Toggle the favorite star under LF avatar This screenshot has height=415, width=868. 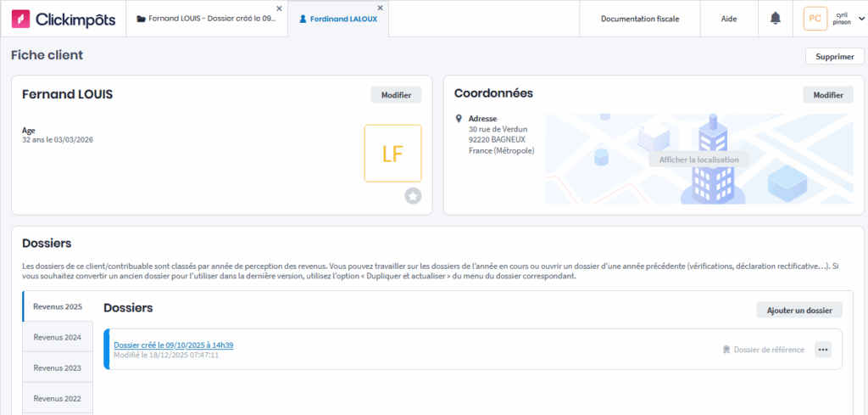413,196
